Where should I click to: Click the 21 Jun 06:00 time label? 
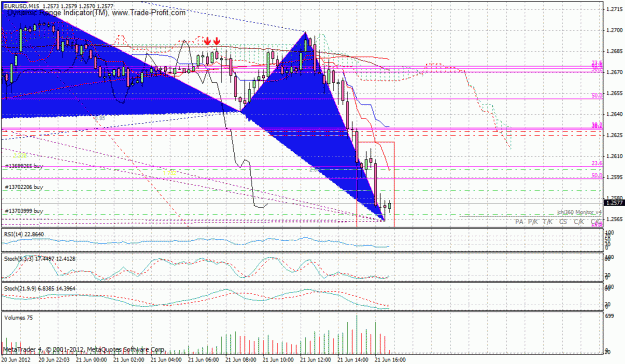[x=203, y=360]
